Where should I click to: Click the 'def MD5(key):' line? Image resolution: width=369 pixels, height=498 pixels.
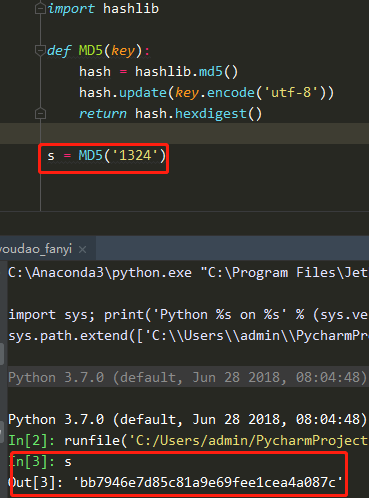click(99, 51)
